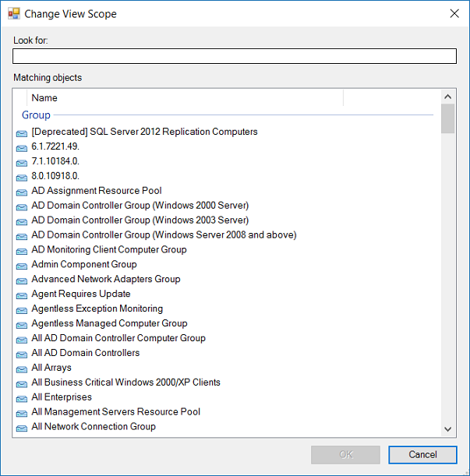Select All Network Connection Group
This screenshot has height=476, width=470.
click(x=94, y=426)
